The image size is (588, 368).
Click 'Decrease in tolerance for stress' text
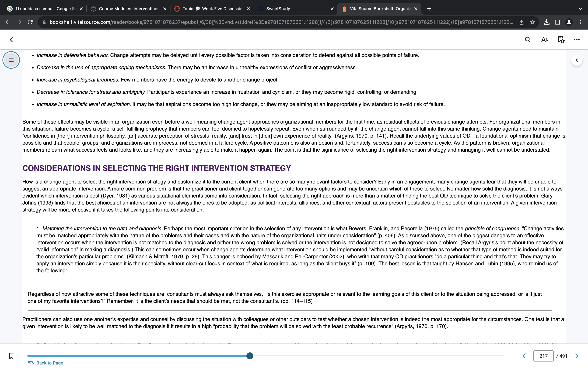click(91, 92)
